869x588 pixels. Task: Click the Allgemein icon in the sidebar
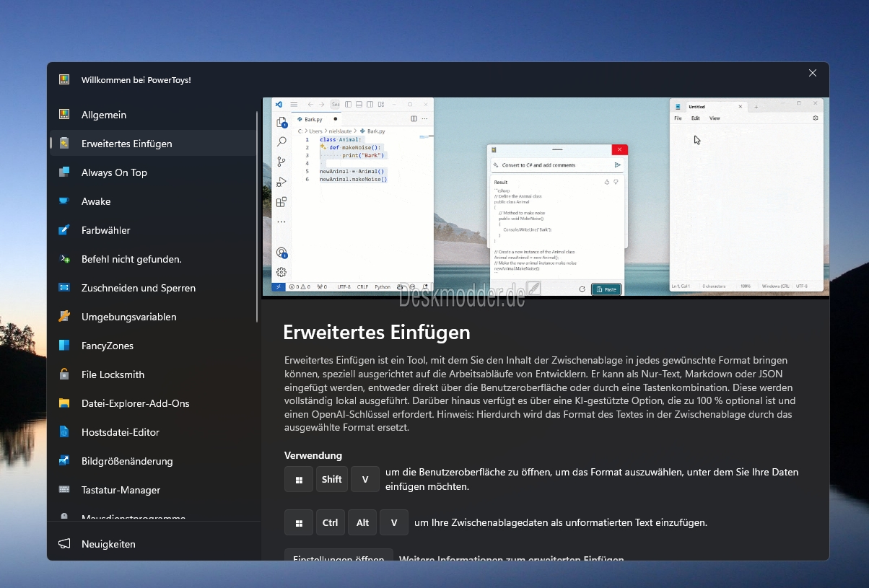coord(64,115)
